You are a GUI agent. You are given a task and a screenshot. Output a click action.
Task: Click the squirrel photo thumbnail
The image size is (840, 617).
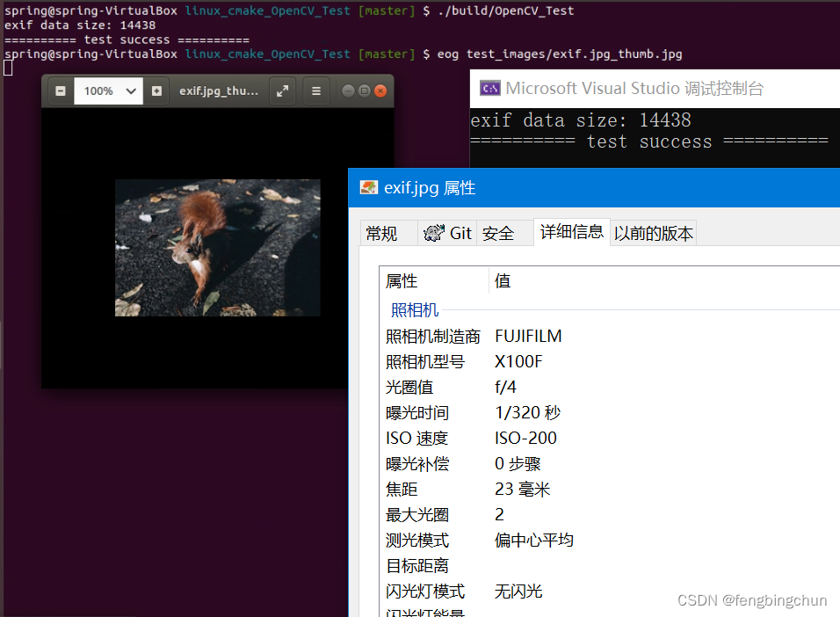pos(217,248)
